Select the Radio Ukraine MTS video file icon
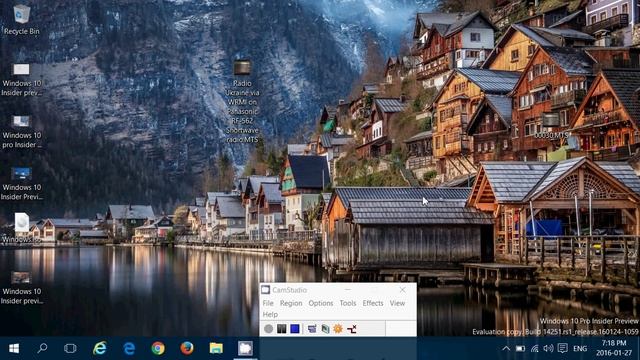This screenshot has height=360, width=640. coord(242,102)
